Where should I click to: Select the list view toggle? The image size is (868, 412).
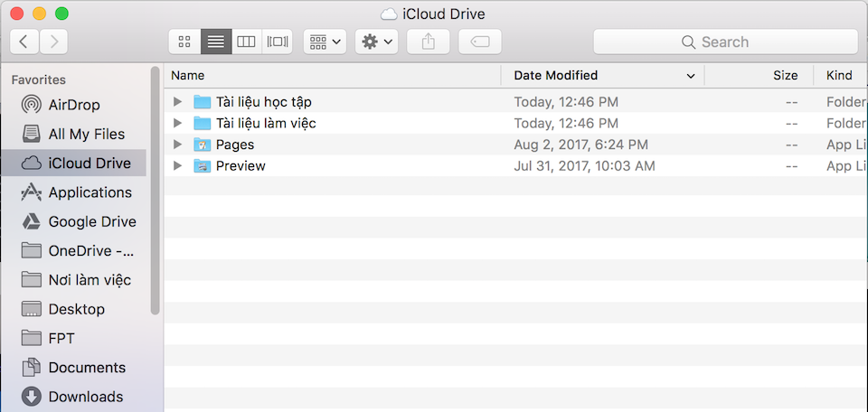pyautogui.click(x=215, y=42)
